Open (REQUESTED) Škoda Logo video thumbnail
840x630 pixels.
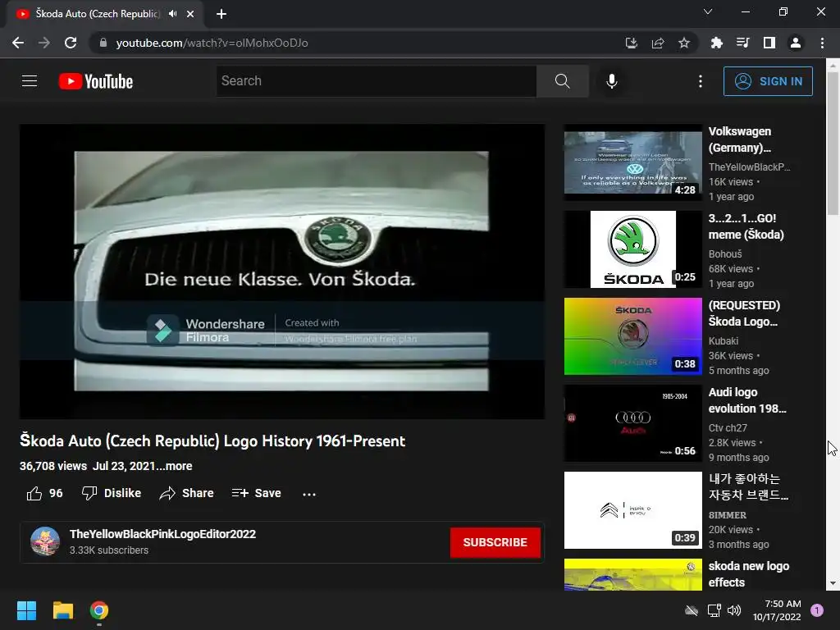click(632, 336)
